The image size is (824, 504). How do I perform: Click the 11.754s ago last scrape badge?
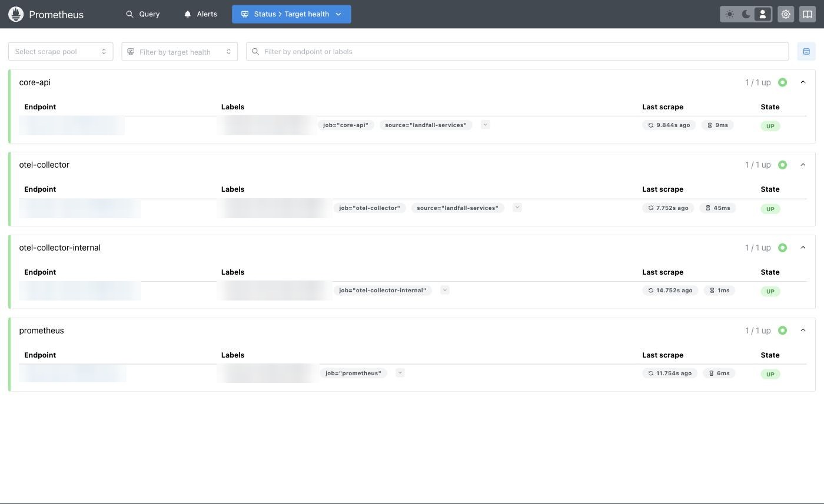point(670,373)
